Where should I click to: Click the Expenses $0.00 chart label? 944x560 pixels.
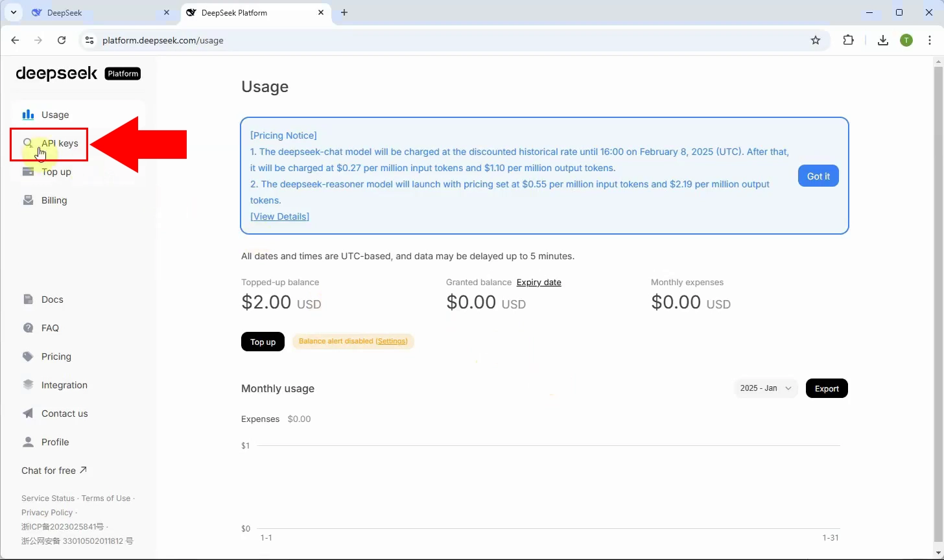[x=276, y=419]
